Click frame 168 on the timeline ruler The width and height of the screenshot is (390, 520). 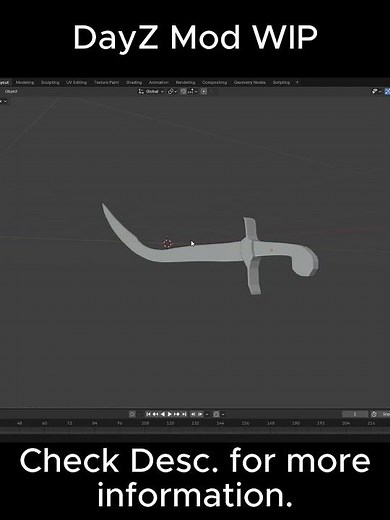point(270,423)
